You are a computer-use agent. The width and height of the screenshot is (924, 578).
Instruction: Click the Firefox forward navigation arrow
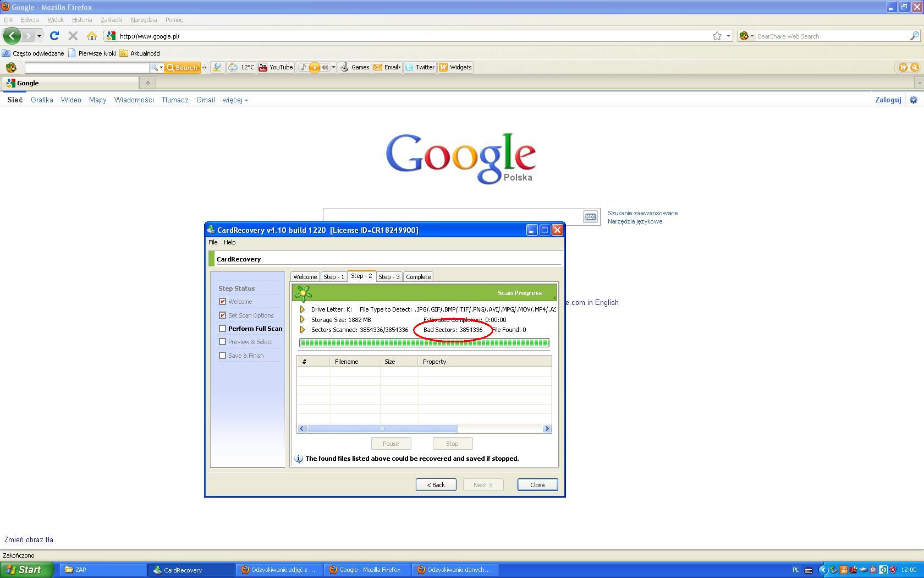tap(28, 36)
